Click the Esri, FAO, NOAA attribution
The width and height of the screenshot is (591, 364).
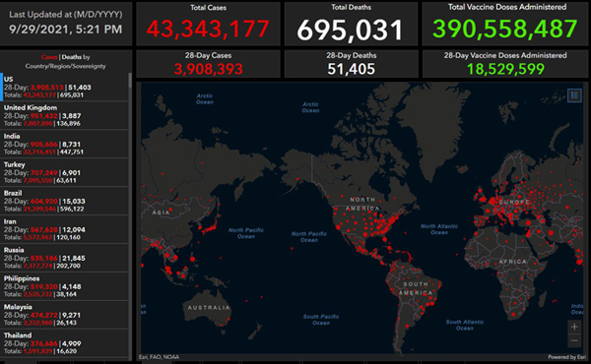[159, 357]
